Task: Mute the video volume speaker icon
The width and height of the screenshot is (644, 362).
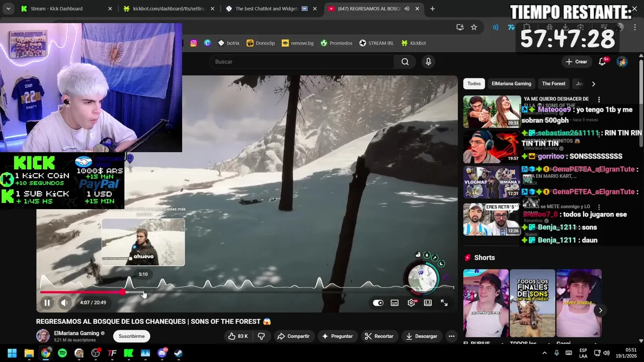Action: [64, 303]
